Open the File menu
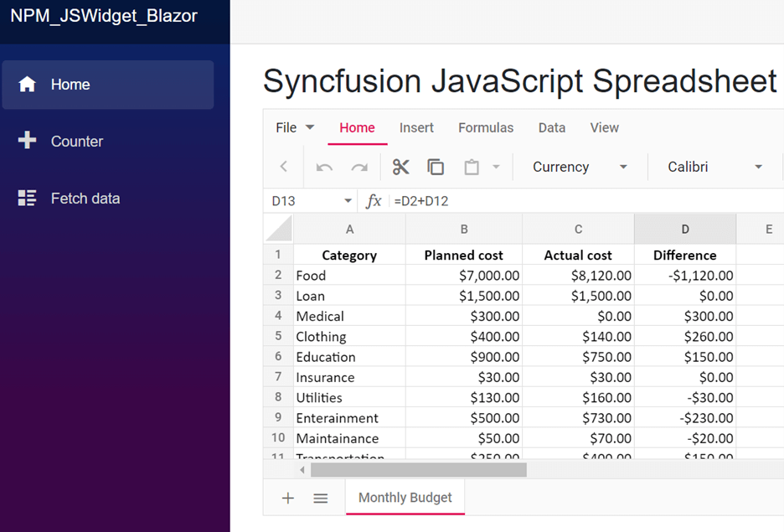Image resolution: width=784 pixels, height=532 pixels. [286, 127]
